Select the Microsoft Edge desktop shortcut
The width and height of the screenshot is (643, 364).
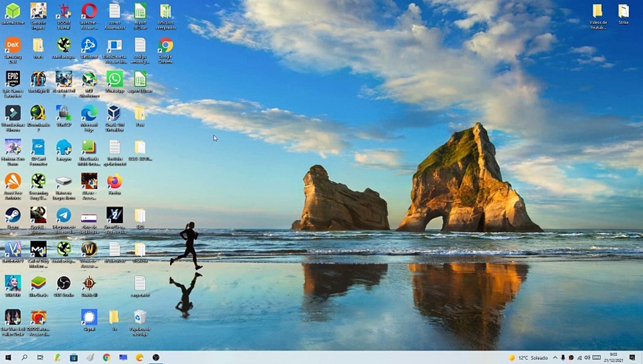pyautogui.click(x=89, y=118)
